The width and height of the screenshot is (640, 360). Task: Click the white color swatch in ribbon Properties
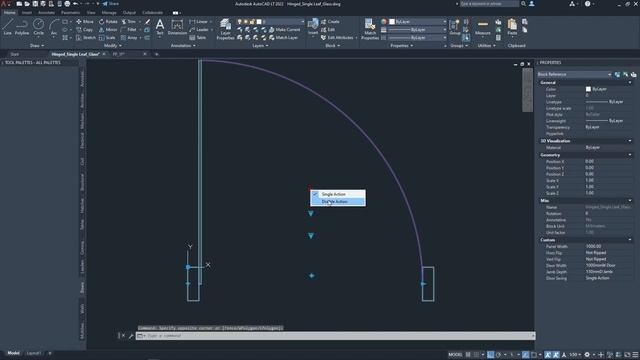[392, 22]
